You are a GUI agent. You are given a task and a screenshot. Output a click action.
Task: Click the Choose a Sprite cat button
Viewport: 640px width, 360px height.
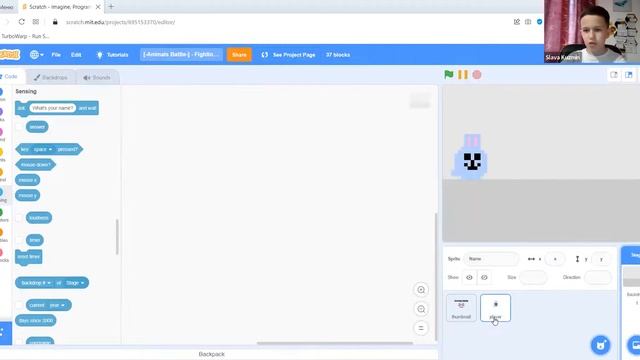[600, 345]
